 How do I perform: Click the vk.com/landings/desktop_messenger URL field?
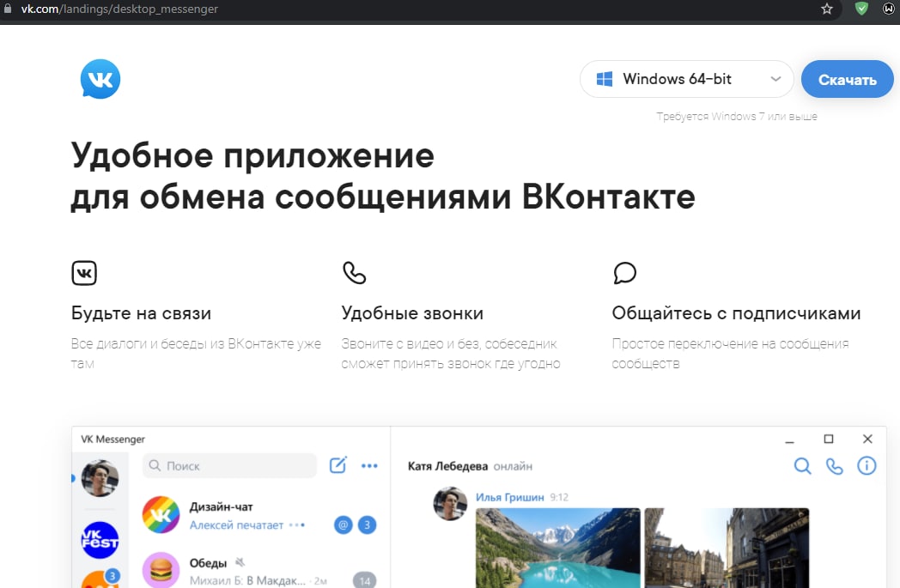[x=119, y=9]
